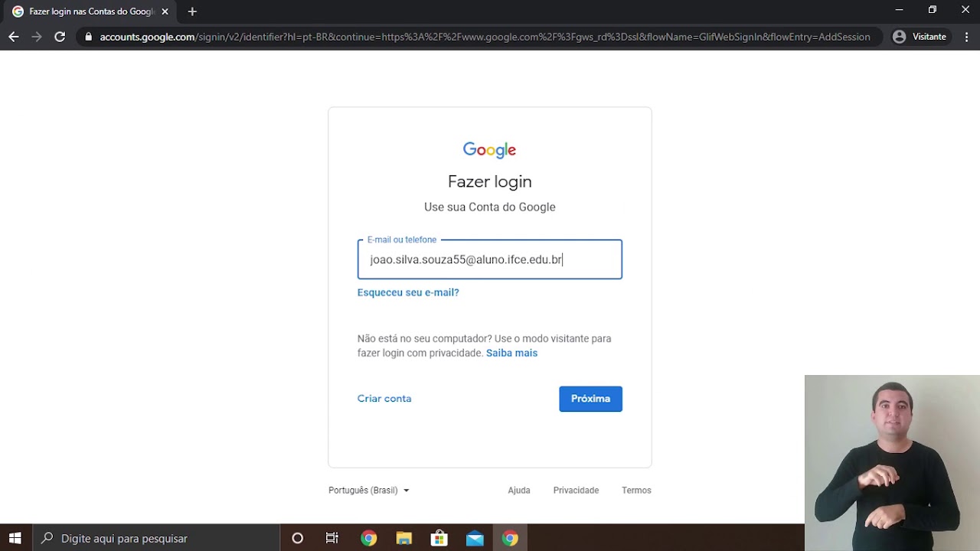Screen dimensions: 980x551
Task: Click the taskbar search box
Action: (156, 538)
